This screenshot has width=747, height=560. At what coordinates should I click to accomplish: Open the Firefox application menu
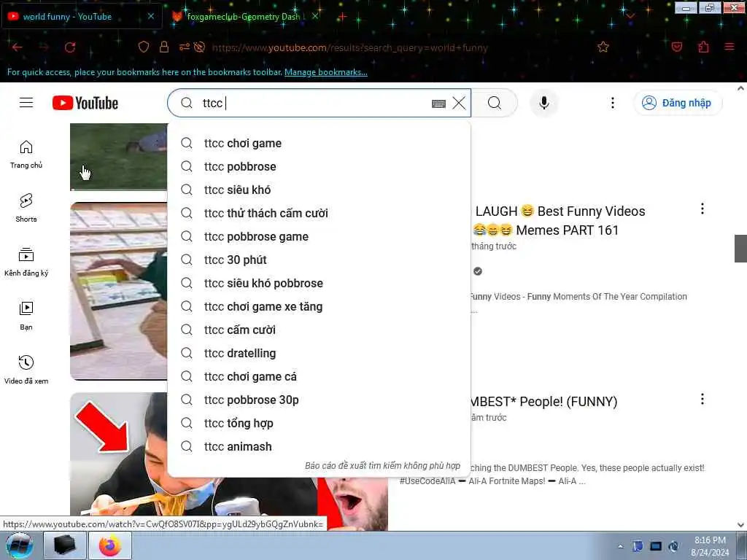pos(729,47)
